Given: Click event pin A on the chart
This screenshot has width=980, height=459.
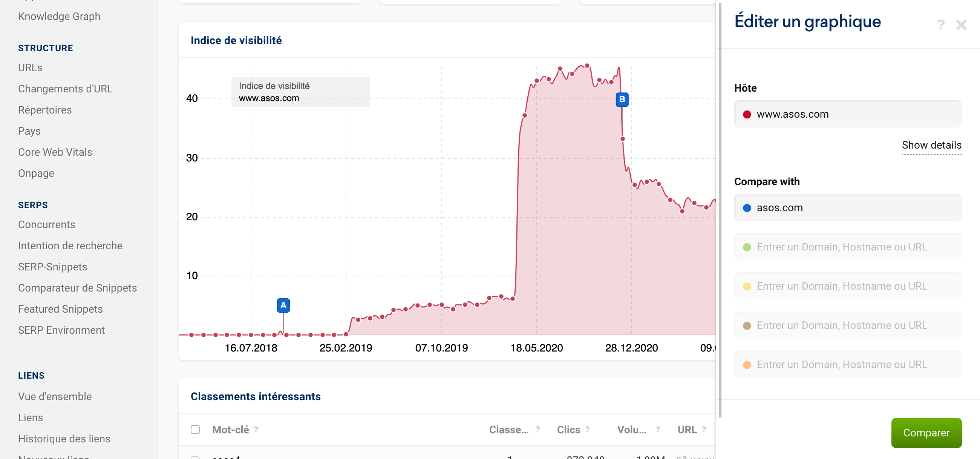Looking at the screenshot, I should [x=283, y=305].
